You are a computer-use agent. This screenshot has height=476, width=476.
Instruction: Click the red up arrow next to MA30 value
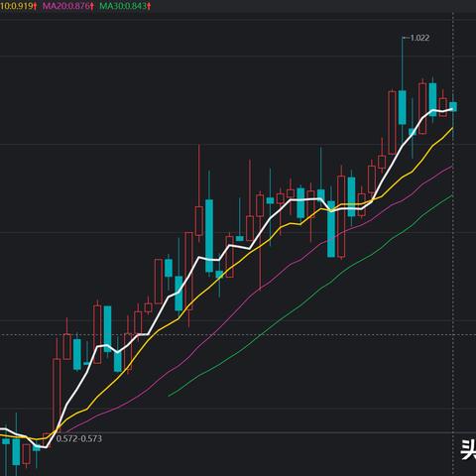[149, 6]
